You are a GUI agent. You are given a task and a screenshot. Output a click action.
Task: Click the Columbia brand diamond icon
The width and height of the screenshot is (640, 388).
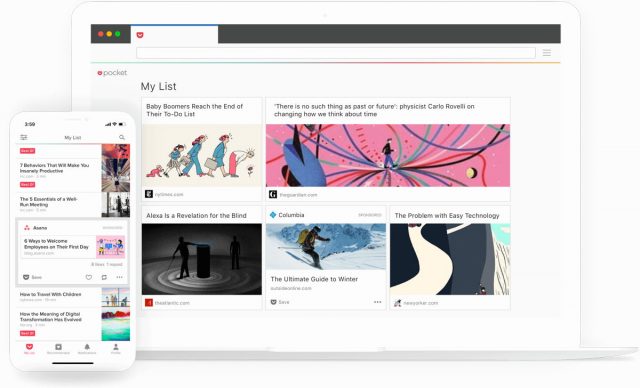[273, 215]
